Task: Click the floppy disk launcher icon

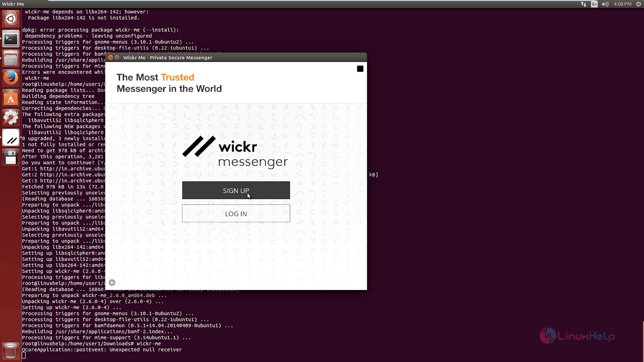Action: point(11,158)
